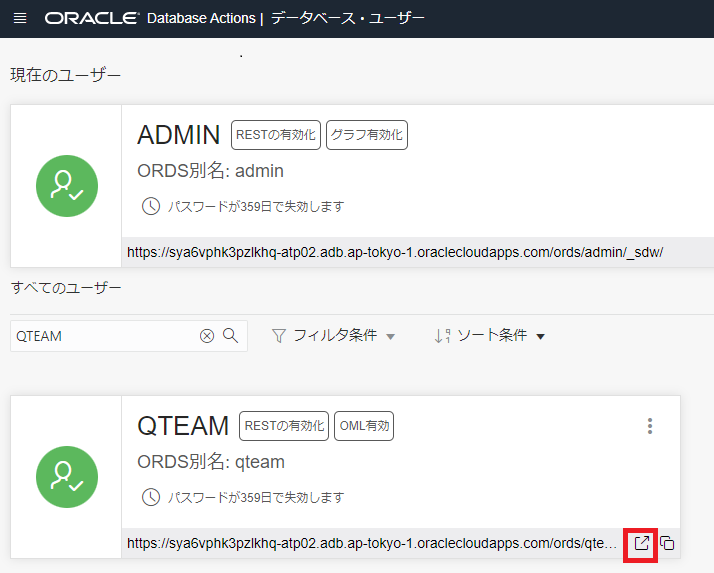
Task: Open the ソート条件 sort dropdown
Action: (x=489, y=336)
